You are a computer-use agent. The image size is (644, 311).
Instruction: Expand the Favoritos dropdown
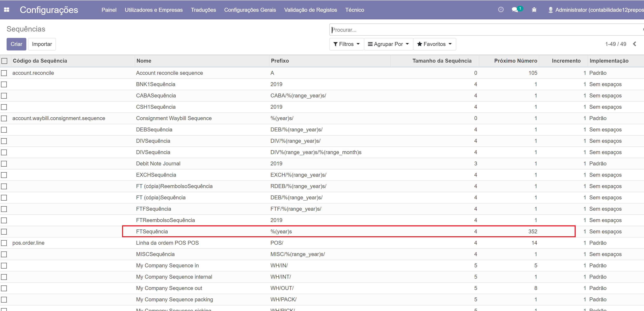(434, 44)
